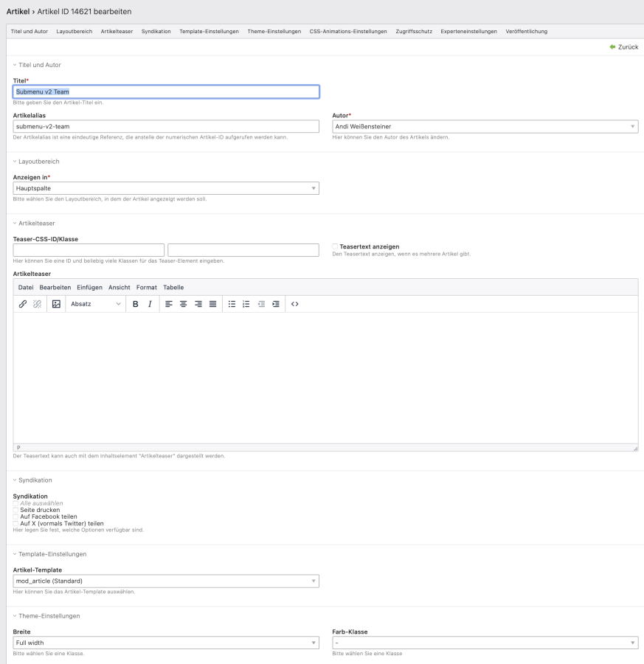The height and width of the screenshot is (664, 644).
Task: Check Auf Facebook teilen
Action: (x=15, y=516)
